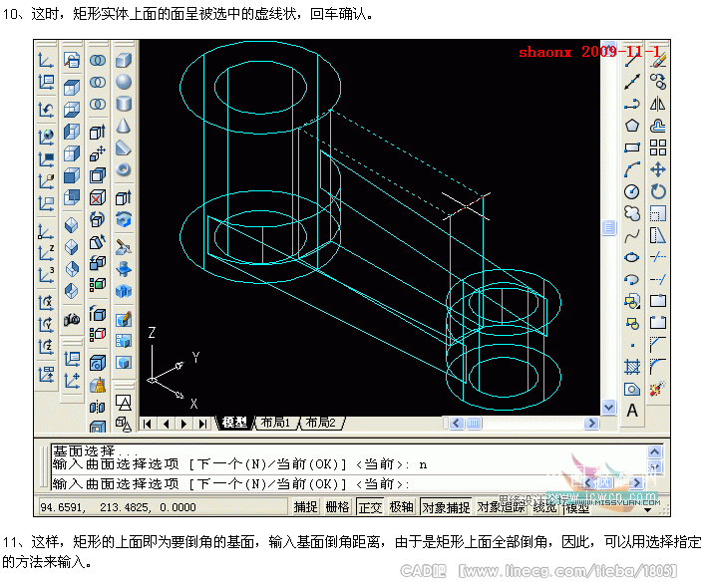Select the Cone solid tool

click(x=124, y=126)
